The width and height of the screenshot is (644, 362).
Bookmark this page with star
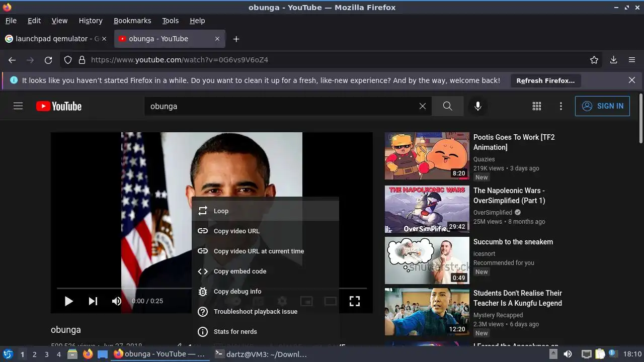tap(594, 60)
